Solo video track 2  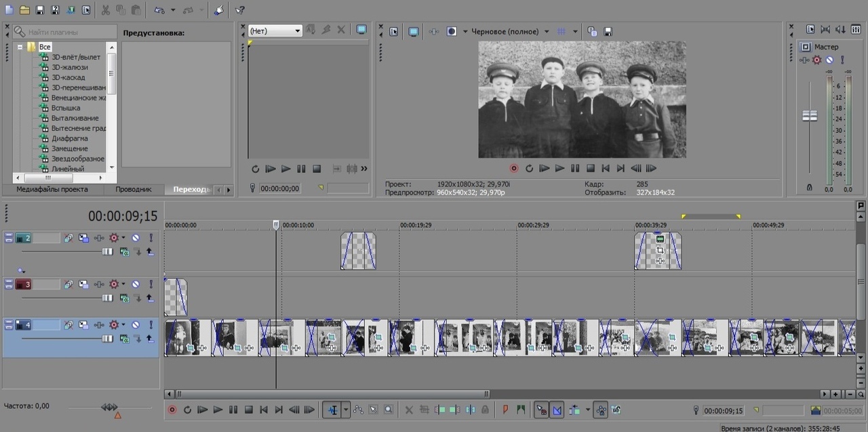click(151, 238)
